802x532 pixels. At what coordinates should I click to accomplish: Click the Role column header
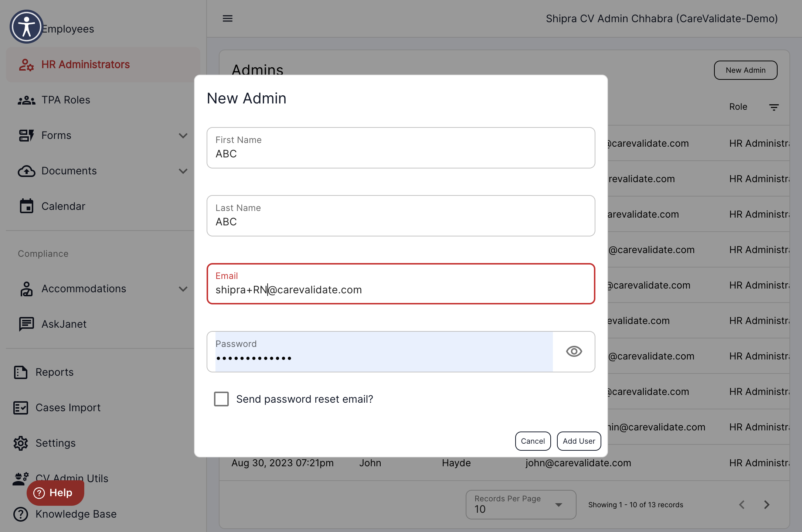coord(738,107)
